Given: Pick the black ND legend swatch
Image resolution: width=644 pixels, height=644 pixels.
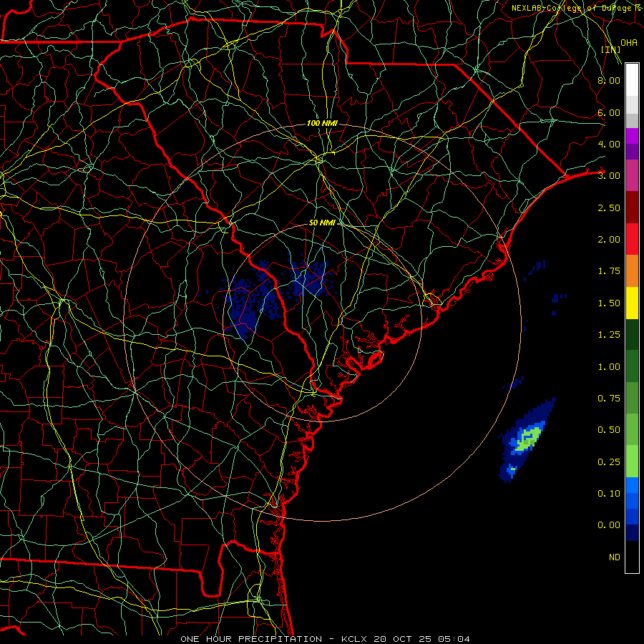Looking at the screenshot, I should 632,557.
